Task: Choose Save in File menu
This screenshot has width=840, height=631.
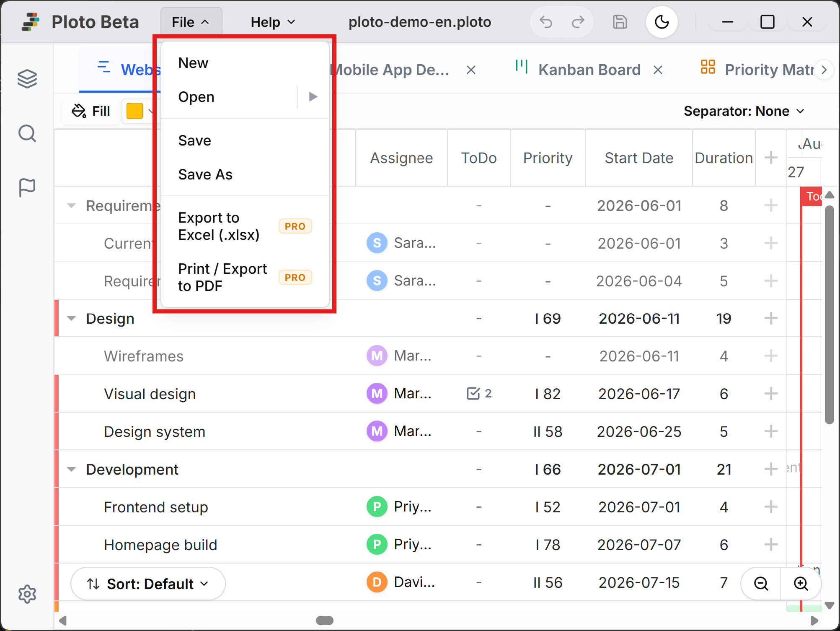Action: click(x=245, y=140)
